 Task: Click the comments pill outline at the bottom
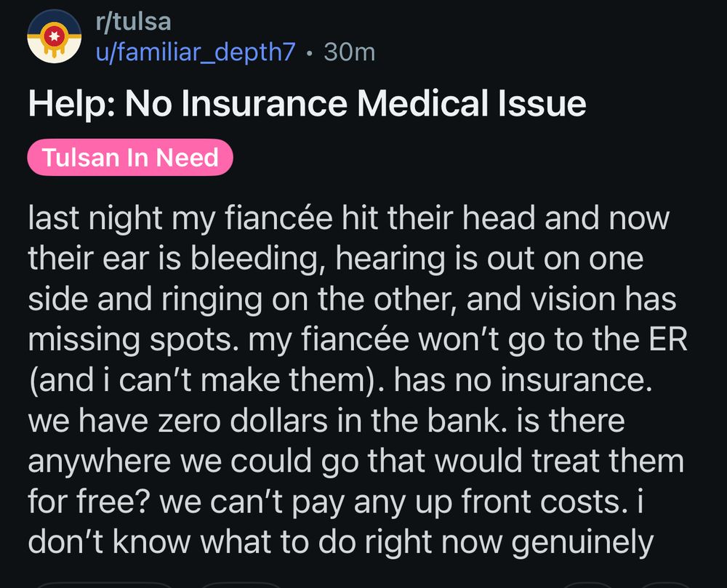(x=241, y=585)
